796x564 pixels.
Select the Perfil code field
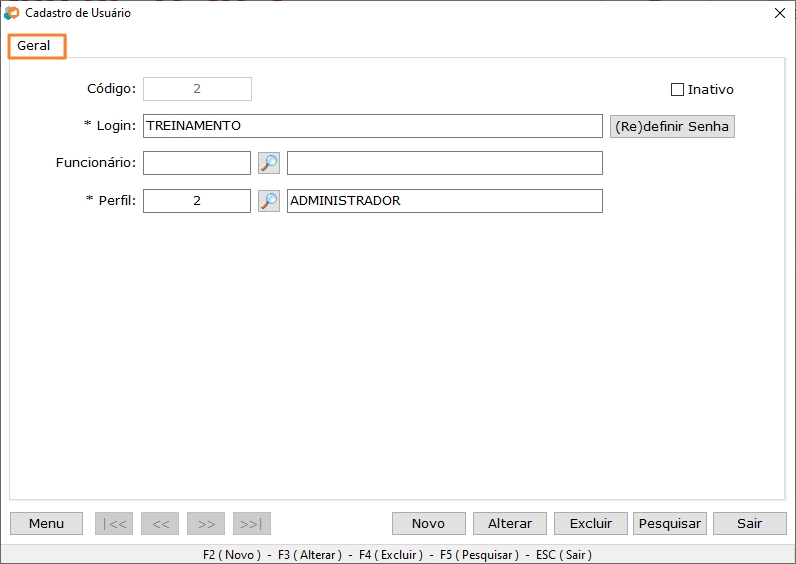tap(197, 201)
